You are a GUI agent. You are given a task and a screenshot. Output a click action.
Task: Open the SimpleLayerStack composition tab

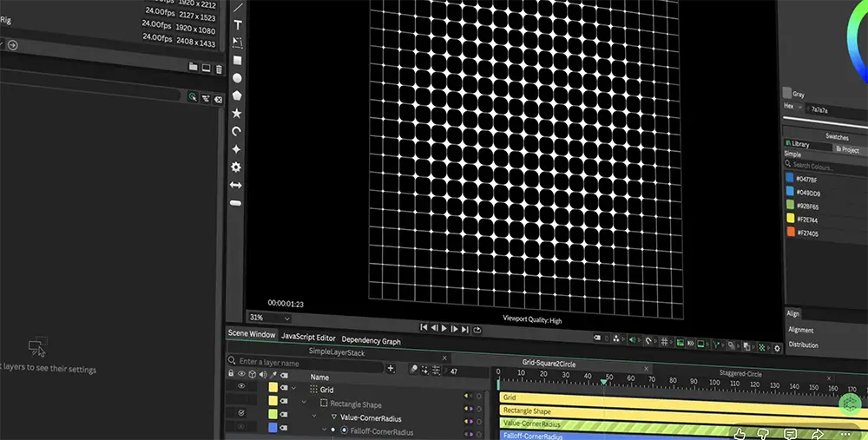337,352
